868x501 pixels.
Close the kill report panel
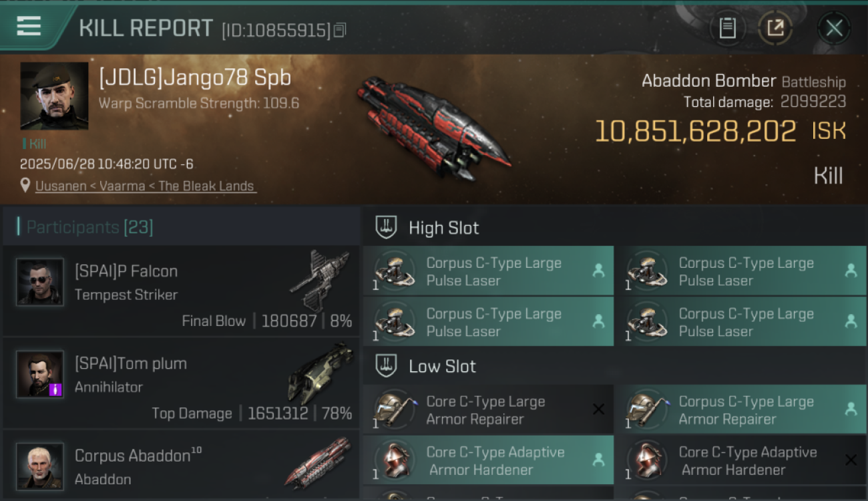[834, 28]
